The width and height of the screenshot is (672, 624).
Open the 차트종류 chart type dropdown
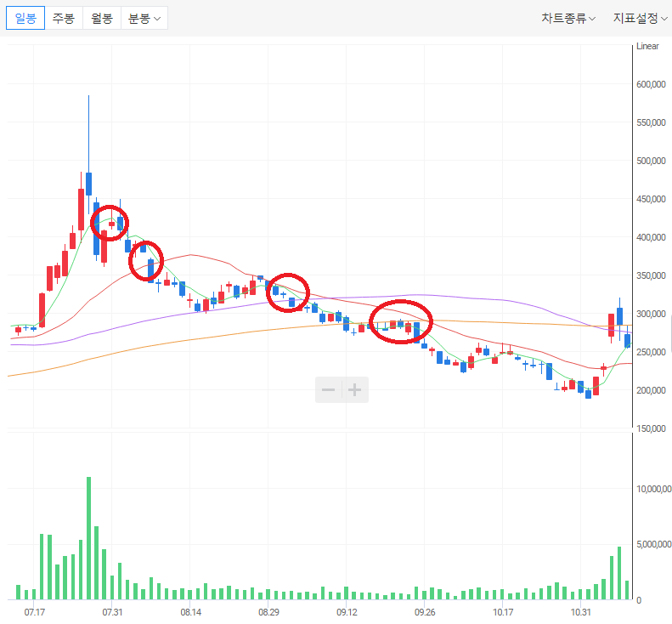pos(568,18)
